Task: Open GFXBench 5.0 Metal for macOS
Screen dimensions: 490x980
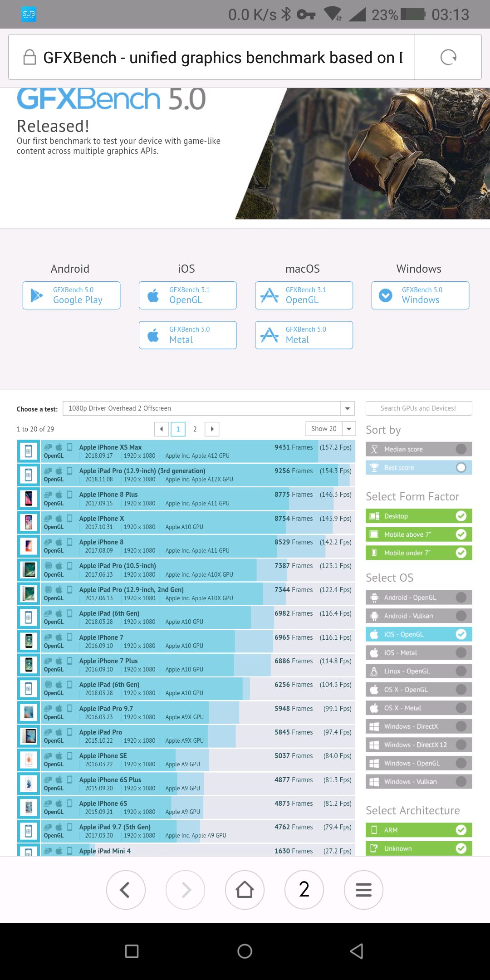Action: point(304,335)
